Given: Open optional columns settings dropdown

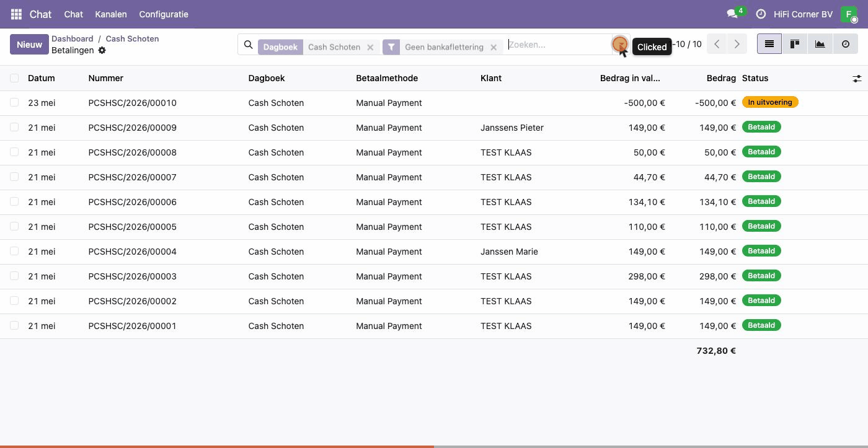Looking at the screenshot, I should point(857,79).
